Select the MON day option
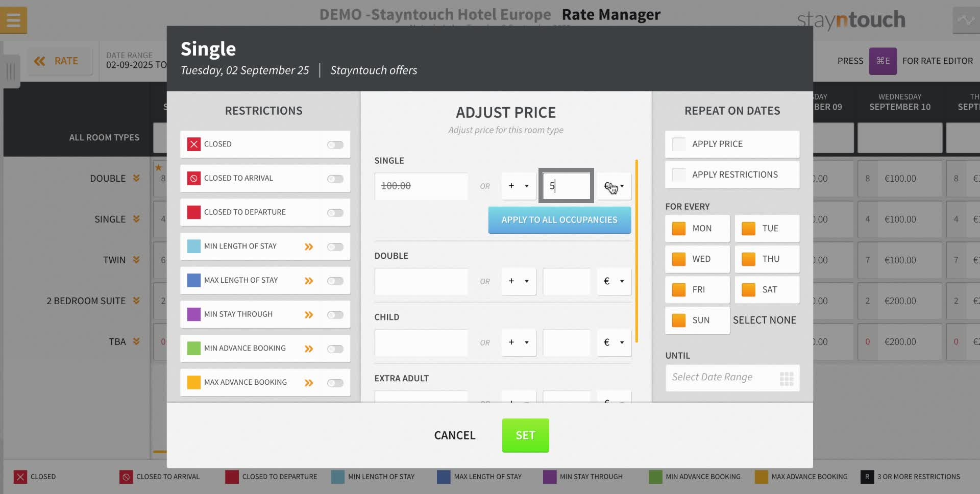Image resolution: width=980 pixels, height=494 pixels. (x=697, y=229)
